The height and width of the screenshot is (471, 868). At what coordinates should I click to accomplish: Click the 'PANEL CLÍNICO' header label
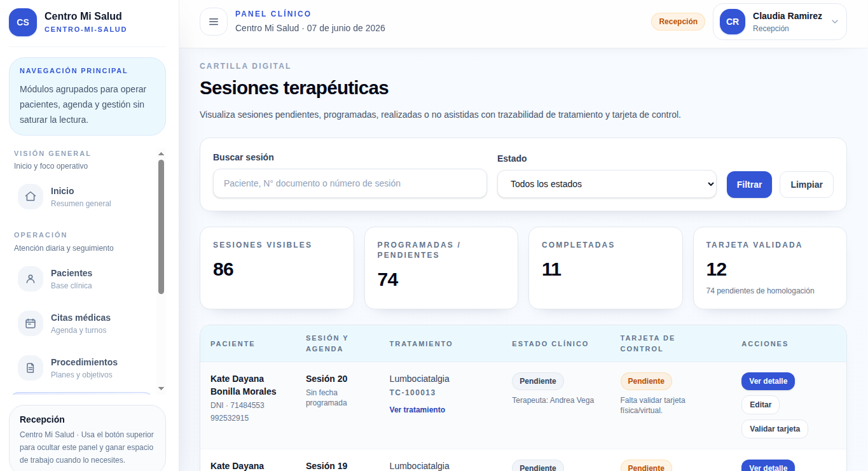[x=273, y=13]
